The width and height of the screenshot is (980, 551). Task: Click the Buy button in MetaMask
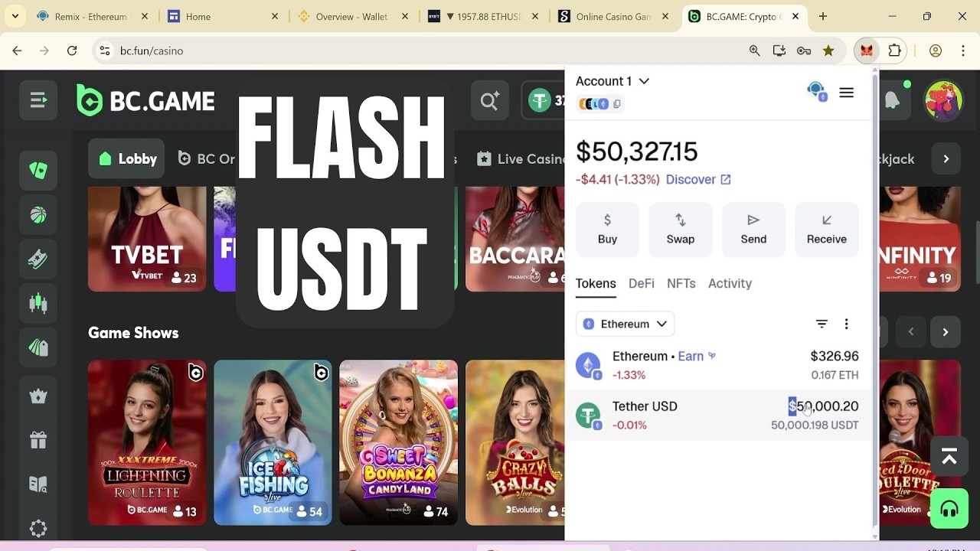click(x=607, y=230)
